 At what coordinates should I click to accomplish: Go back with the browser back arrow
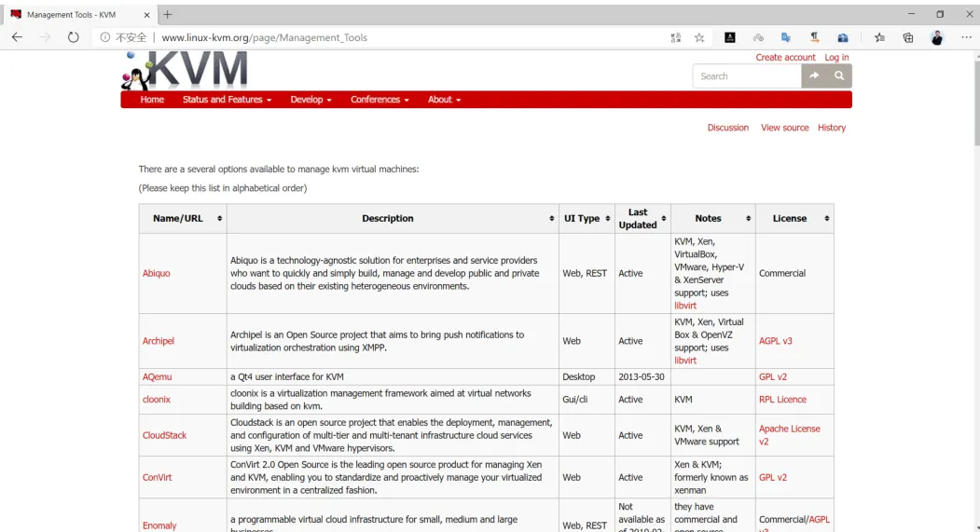17,37
